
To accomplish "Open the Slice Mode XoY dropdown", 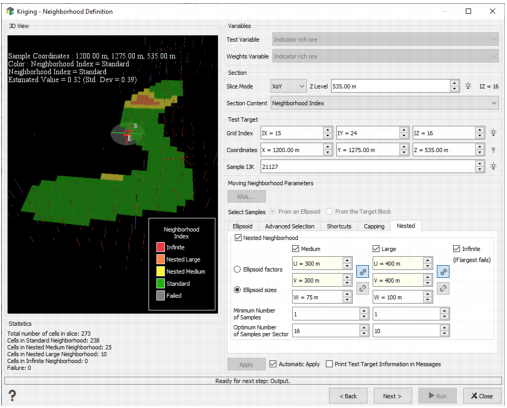I will (288, 86).
